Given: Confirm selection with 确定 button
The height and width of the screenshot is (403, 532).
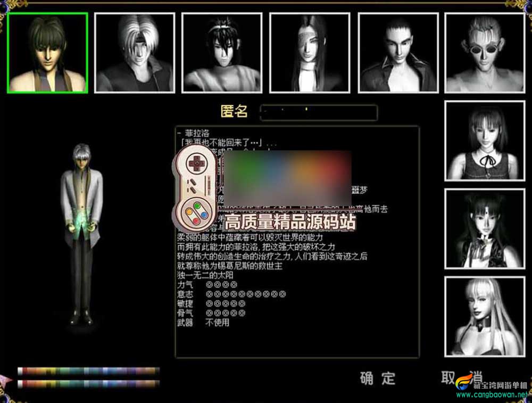Looking at the screenshot, I should (378, 378).
